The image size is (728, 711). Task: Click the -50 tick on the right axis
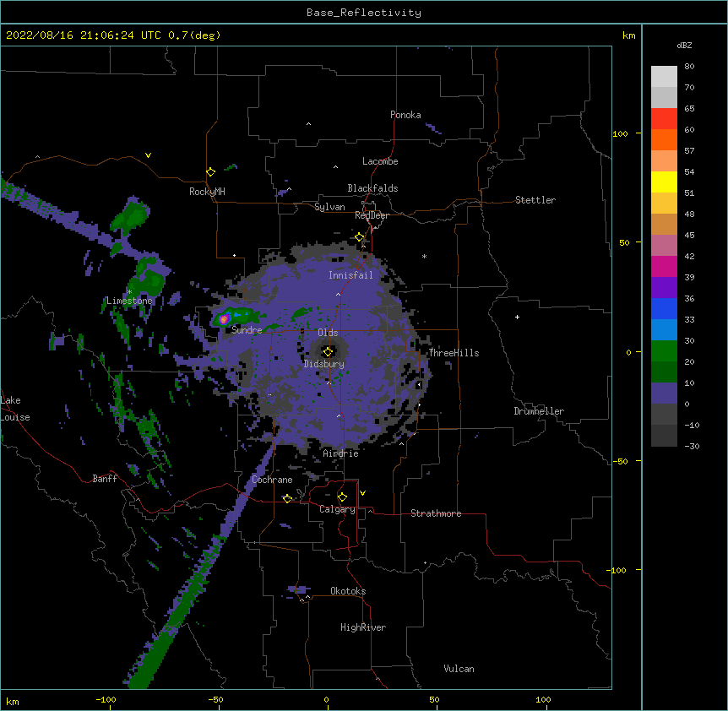[x=620, y=461]
